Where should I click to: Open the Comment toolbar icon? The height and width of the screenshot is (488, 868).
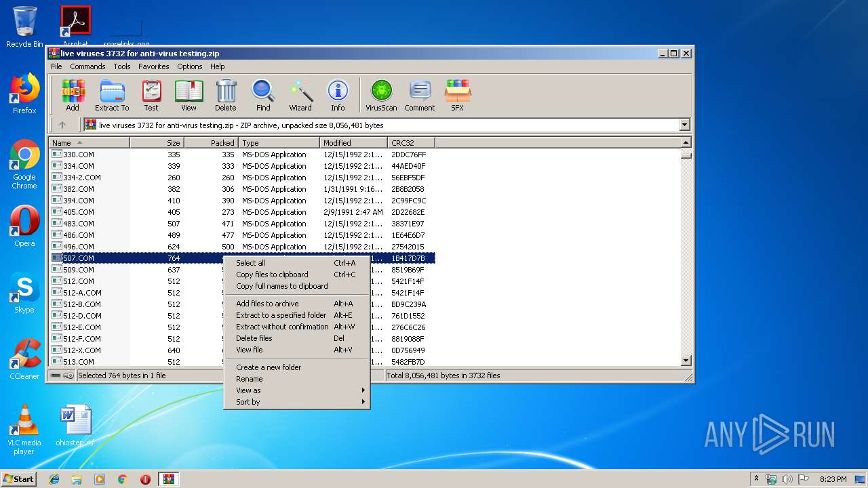tap(420, 95)
